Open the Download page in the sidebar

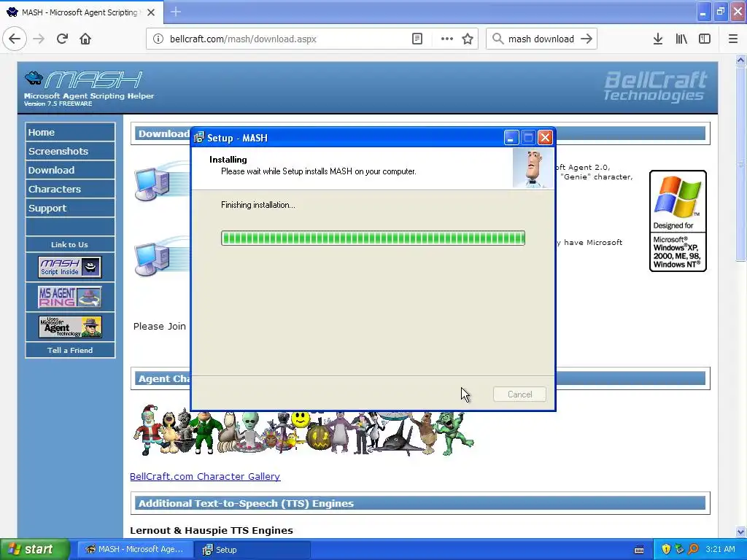pyautogui.click(x=70, y=171)
